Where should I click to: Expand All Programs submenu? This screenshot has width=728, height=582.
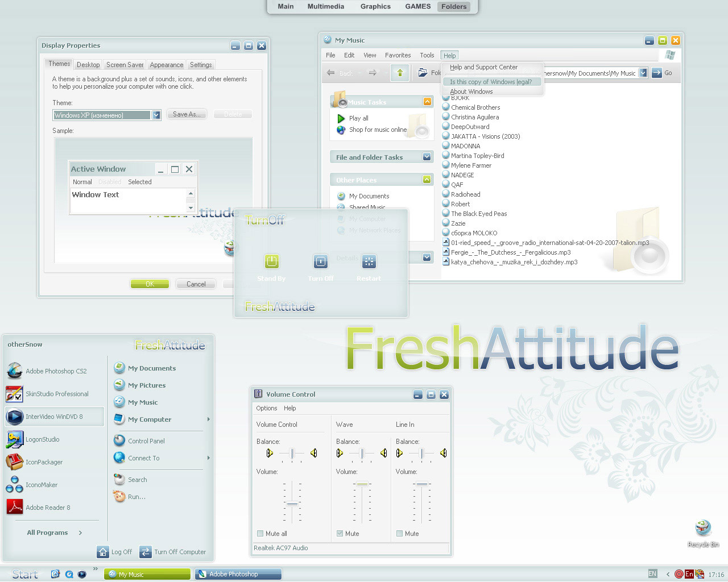click(55, 533)
